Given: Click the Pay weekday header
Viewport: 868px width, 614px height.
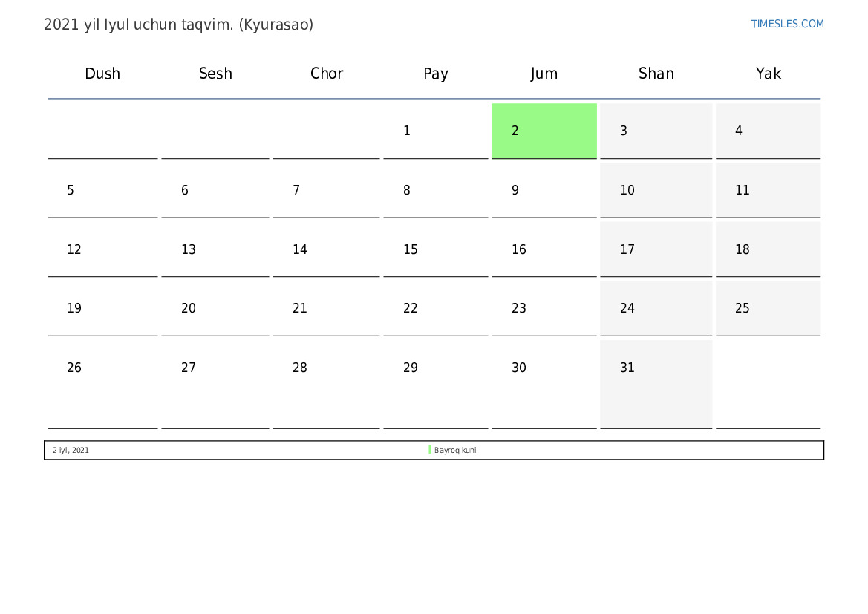Looking at the screenshot, I should 436,74.
